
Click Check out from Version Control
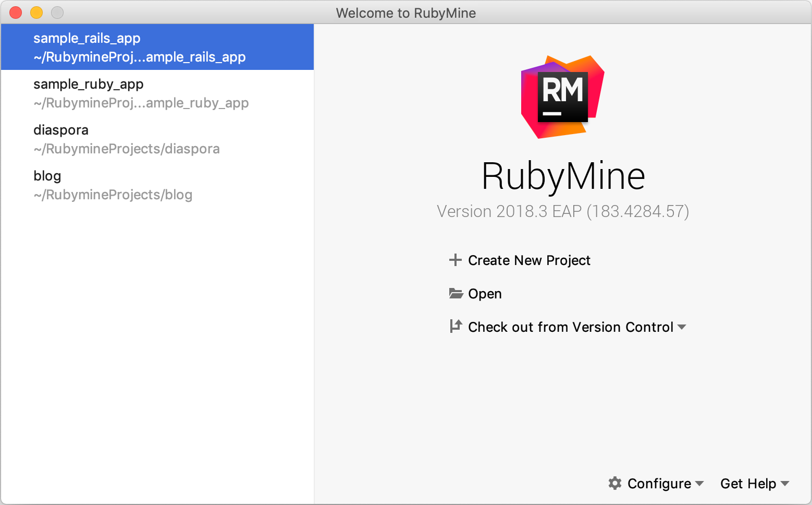571,327
